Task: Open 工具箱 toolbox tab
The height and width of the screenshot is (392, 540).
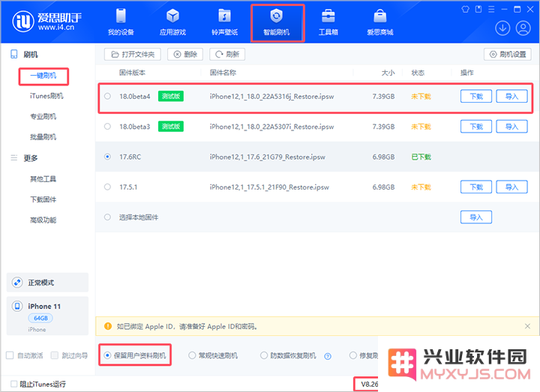Action: 328,22
